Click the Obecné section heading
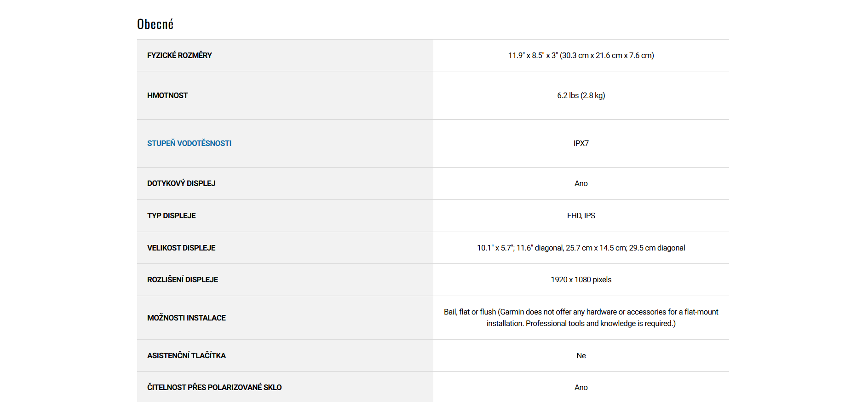868x402 pixels. tap(155, 24)
